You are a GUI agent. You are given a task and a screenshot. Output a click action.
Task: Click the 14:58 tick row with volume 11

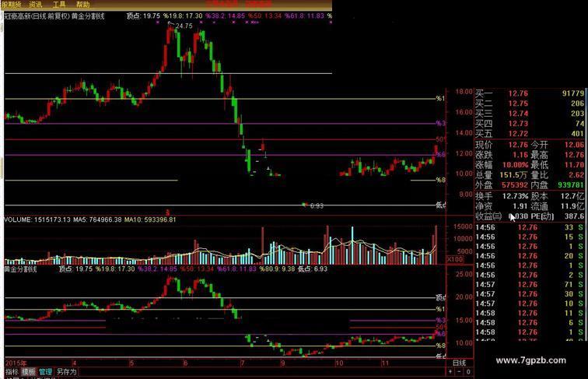click(530, 313)
